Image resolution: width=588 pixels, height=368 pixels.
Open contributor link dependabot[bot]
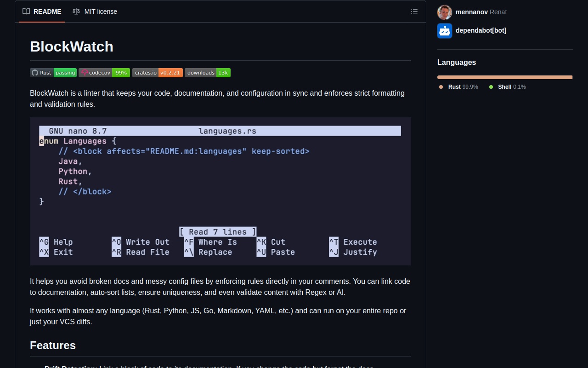click(481, 30)
